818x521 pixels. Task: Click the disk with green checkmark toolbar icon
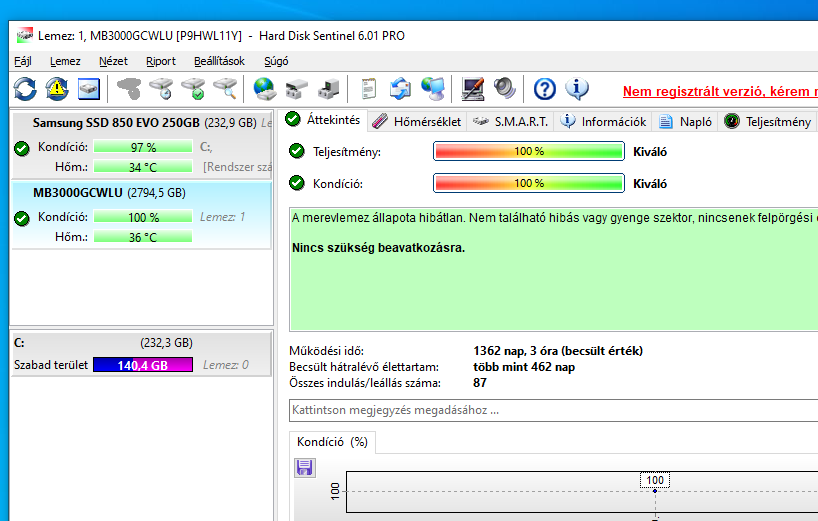coord(194,89)
